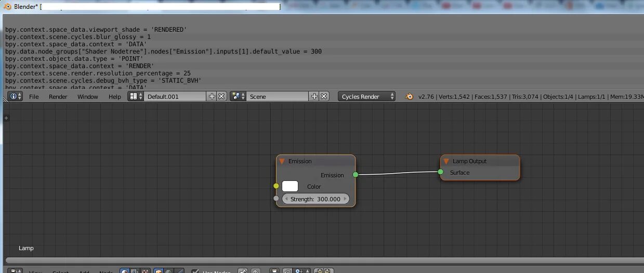This screenshot has width=644, height=273.
Task: Click the Surface label on Lamp Output
Action: (460, 173)
